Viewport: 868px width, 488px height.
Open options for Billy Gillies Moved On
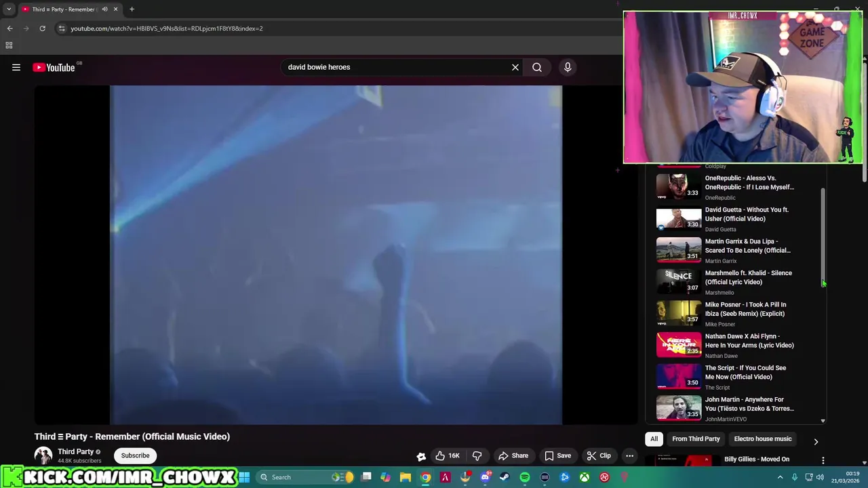pos(823,461)
